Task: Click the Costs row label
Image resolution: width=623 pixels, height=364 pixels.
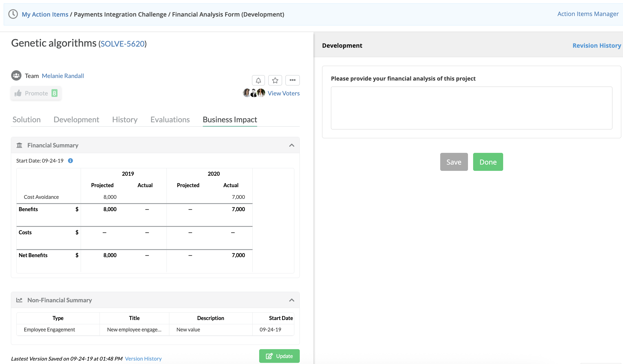Action: pyautogui.click(x=25, y=232)
